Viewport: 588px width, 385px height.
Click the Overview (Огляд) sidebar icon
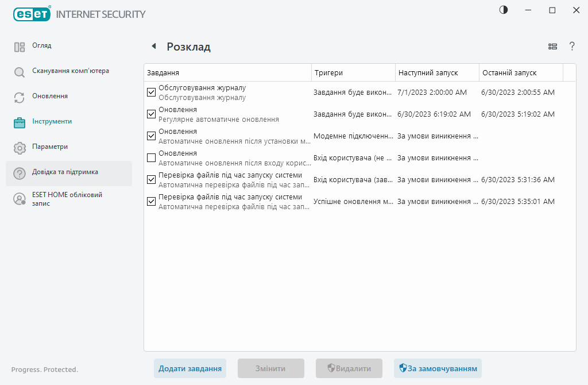pos(20,47)
